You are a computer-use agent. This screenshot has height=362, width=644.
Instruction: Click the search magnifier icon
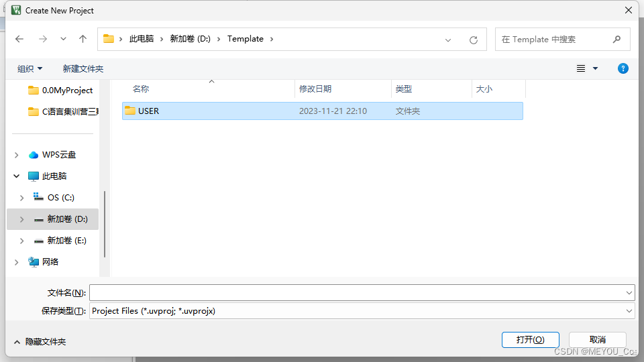pyautogui.click(x=616, y=40)
